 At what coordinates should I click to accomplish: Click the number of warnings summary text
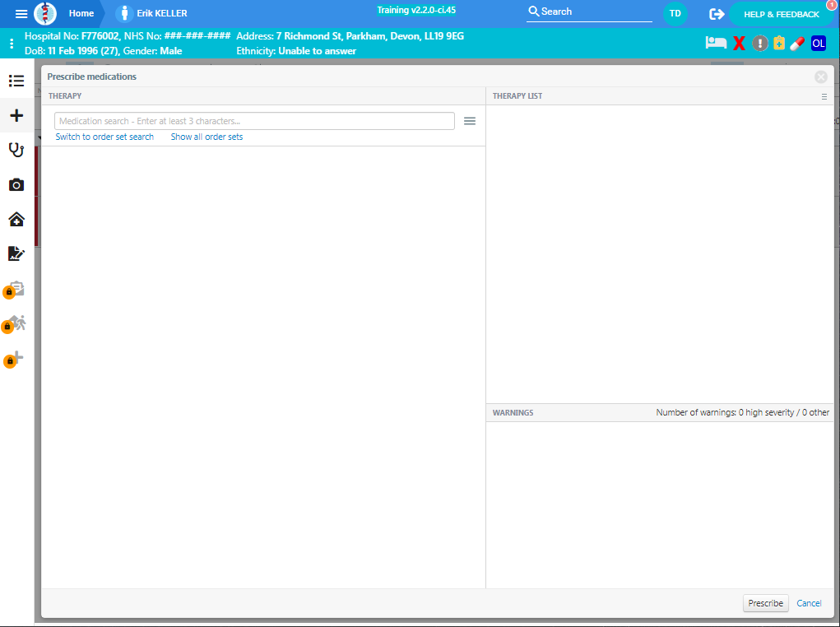tap(742, 412)
